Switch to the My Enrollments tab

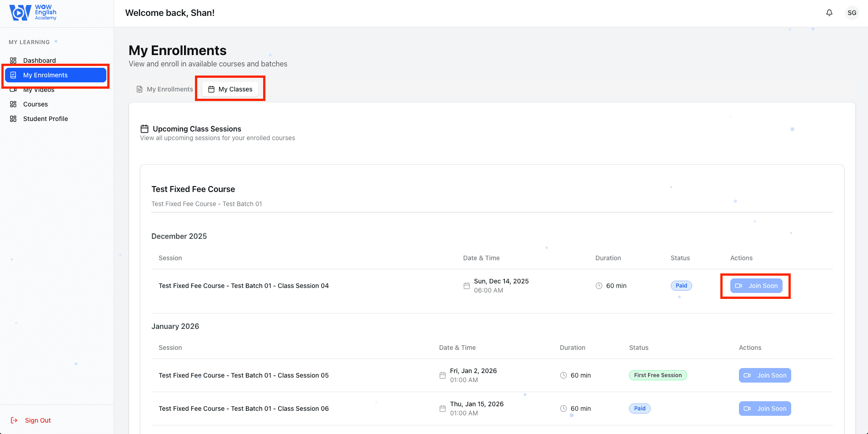tap(165, 89)
